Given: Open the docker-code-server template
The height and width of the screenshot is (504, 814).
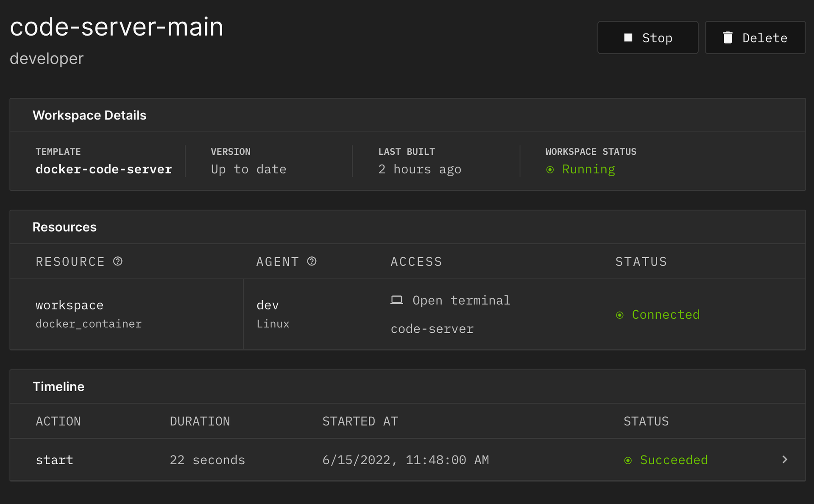Looking at the screenshot, I should [x=104, y=169].
